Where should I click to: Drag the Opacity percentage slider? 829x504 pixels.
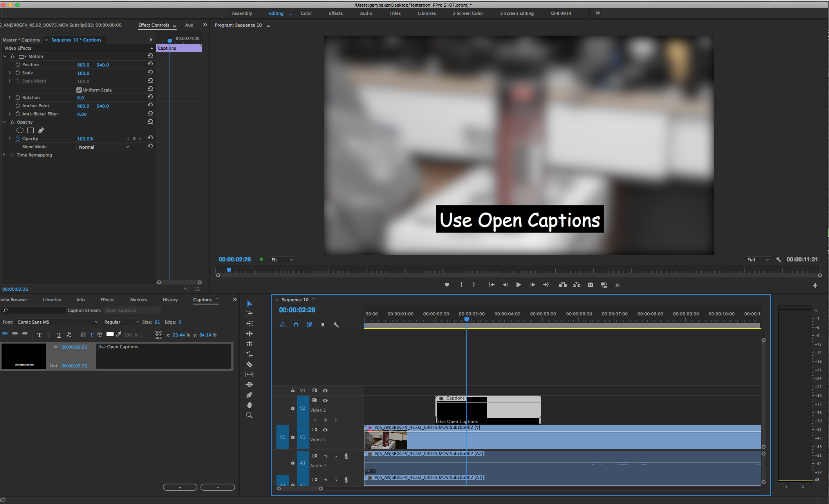(x=85, y=139)
